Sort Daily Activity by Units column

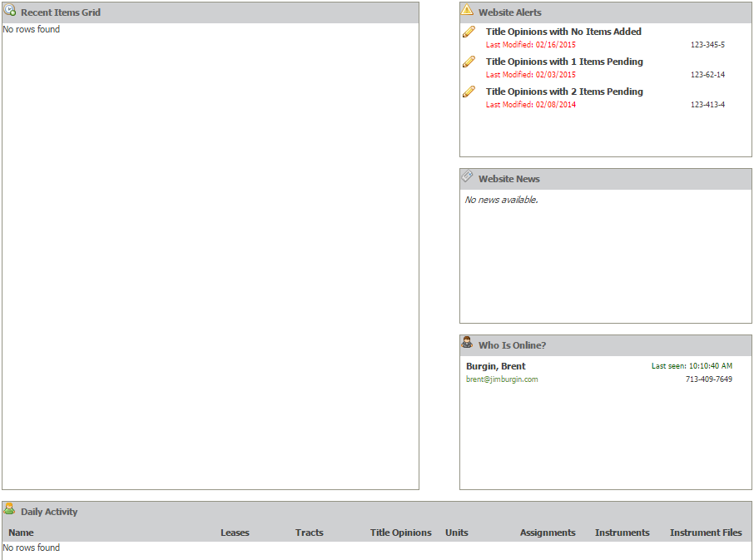(457, 533)
